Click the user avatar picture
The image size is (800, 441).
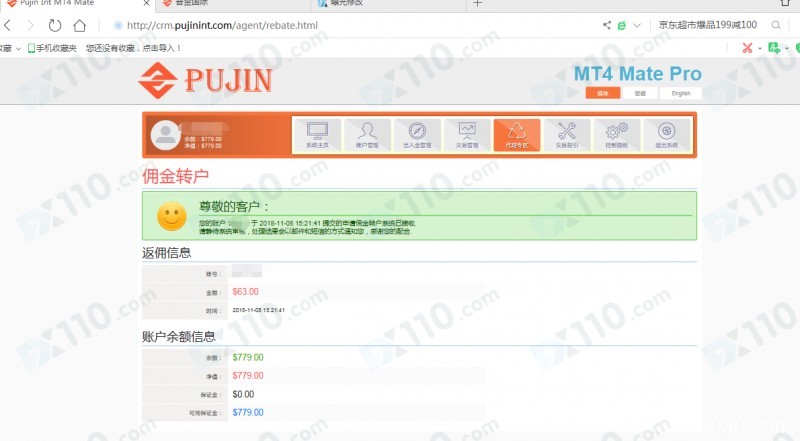(165, 135)
